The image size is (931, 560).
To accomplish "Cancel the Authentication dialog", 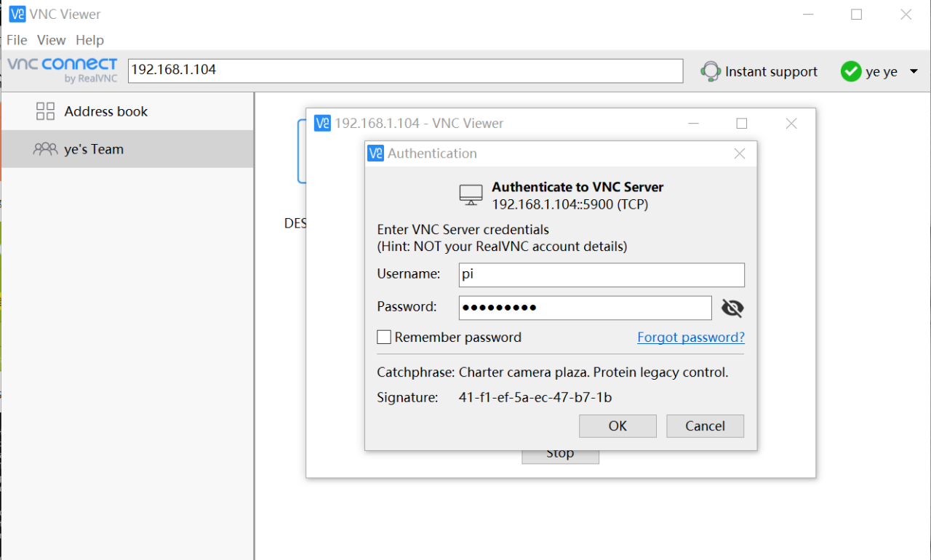I will [705, 426].
